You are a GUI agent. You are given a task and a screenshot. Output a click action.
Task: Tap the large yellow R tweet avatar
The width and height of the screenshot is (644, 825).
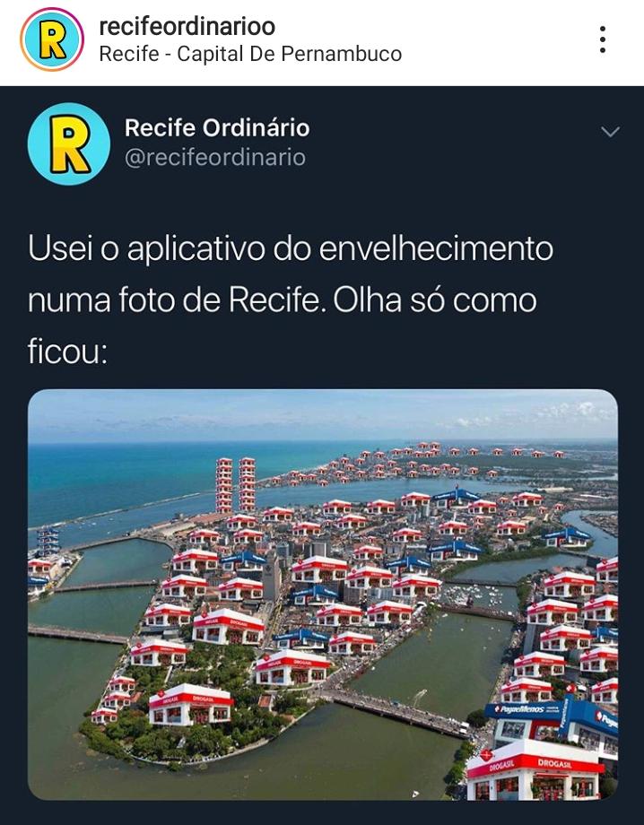69,143
